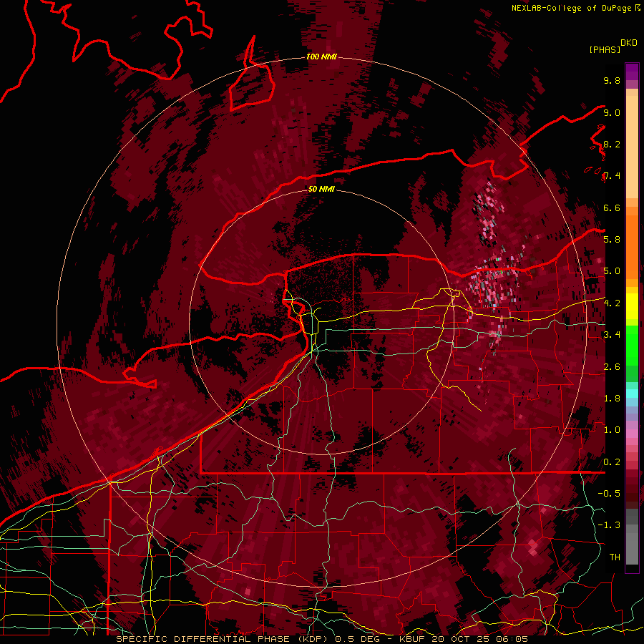
Task: Pick the bright green band of color scale
Action: coord(632,345)
